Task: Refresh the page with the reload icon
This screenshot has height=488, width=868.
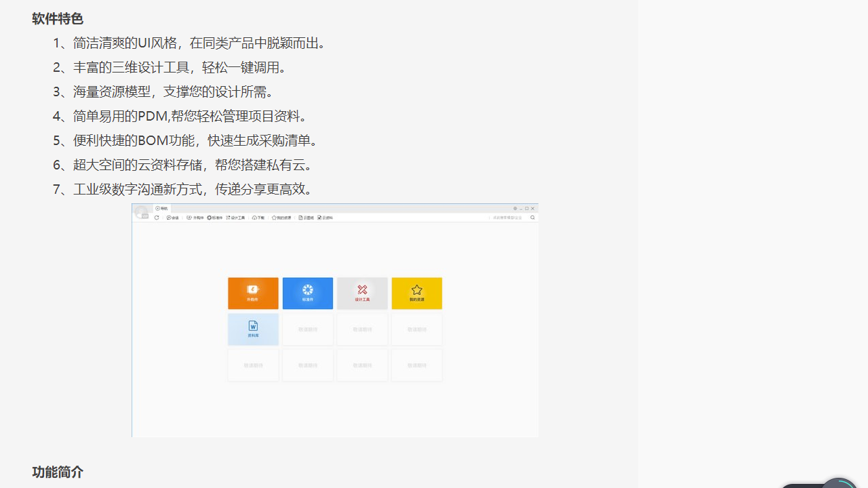Action: tap(156, 218)
